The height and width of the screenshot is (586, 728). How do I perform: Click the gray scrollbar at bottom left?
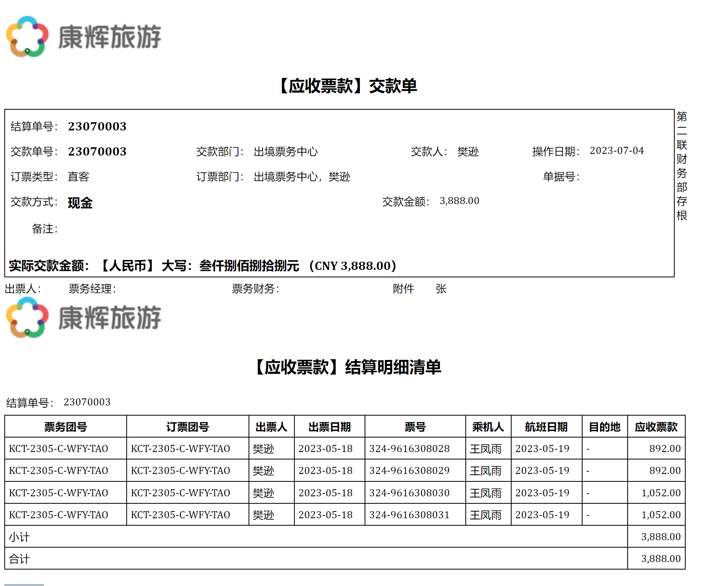[24, 584]
